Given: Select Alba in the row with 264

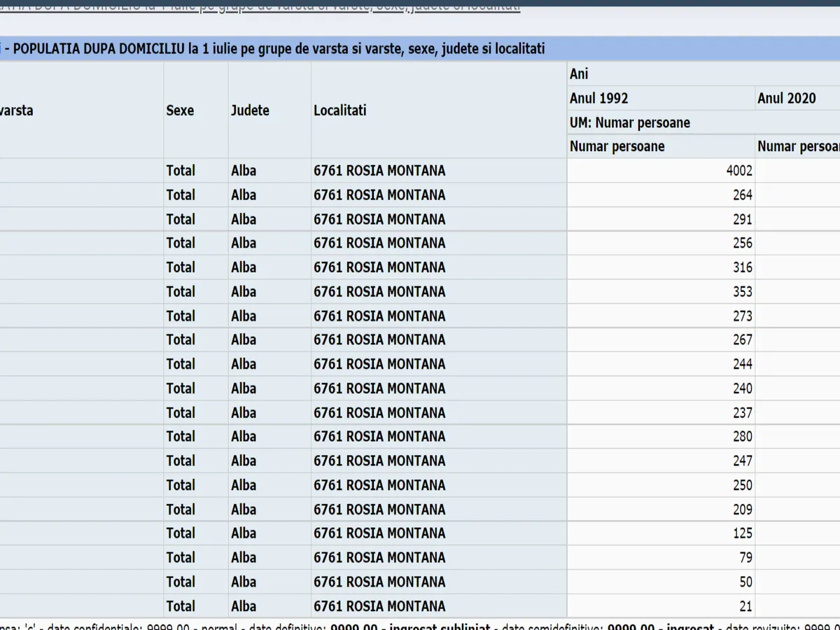Looking at the screenshot, I should click(x=244, y=195).
